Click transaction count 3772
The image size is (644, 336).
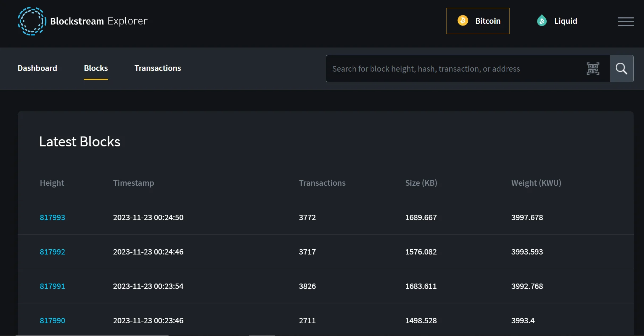tap(307, 218)
